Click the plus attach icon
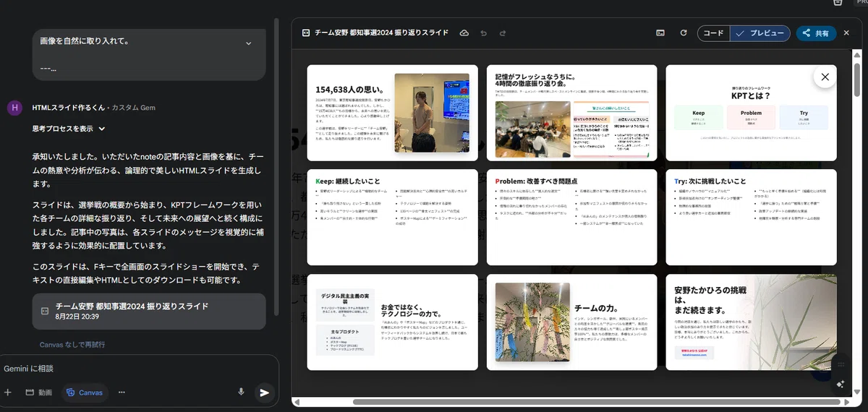The width and height of the screenshot is (868, 412). [x=8, y=392]
